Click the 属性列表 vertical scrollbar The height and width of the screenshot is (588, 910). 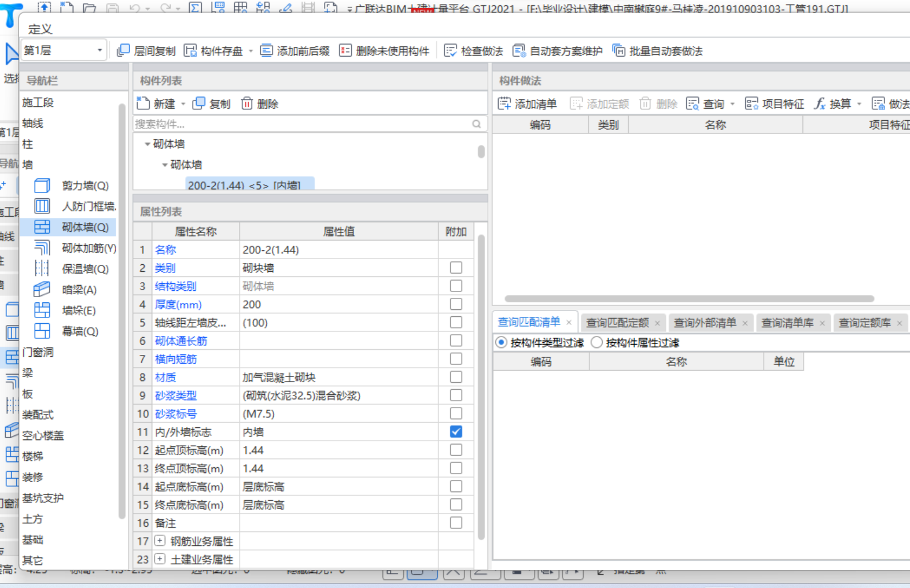tap(481, 387)
